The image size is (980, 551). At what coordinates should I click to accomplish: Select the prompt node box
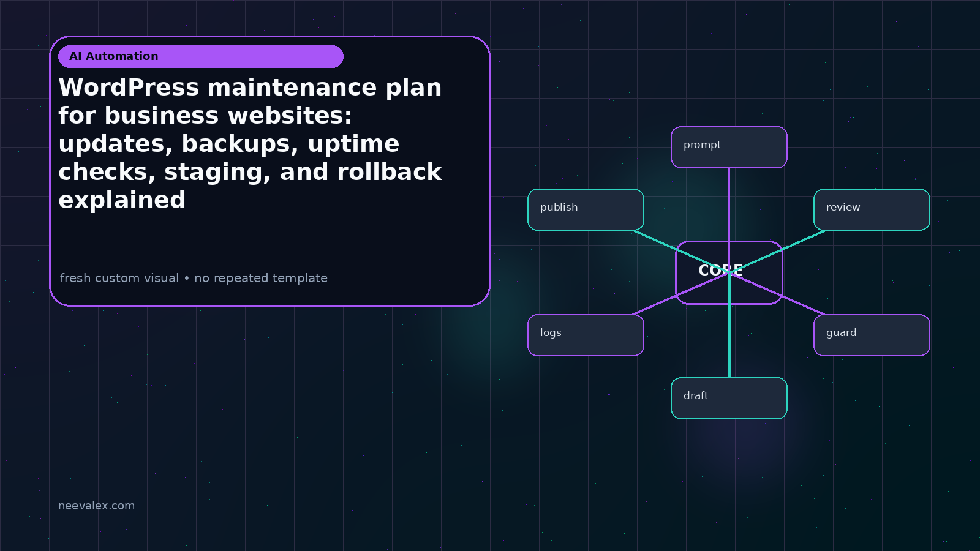coord(729,147)
